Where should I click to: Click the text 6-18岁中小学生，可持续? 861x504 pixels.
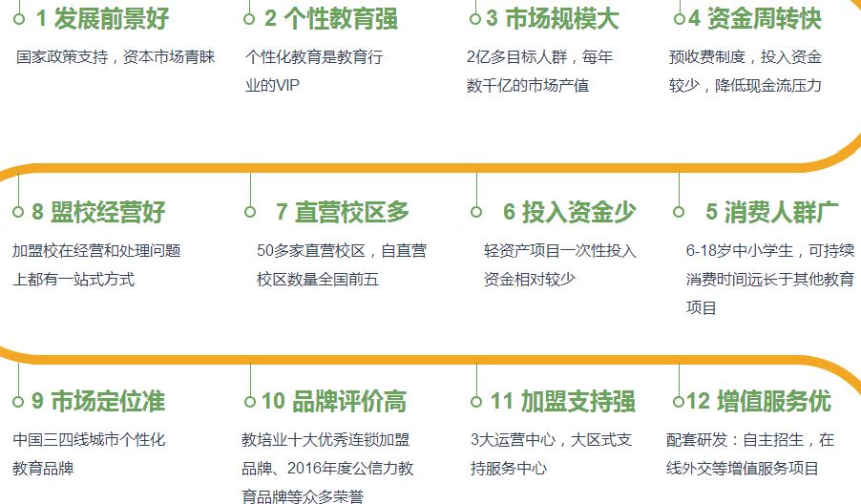770,251
